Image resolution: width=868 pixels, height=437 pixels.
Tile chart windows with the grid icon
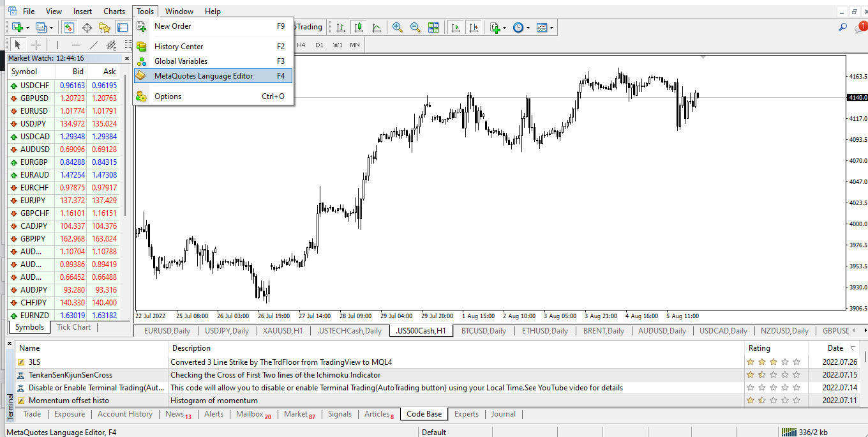pos(433,27)
